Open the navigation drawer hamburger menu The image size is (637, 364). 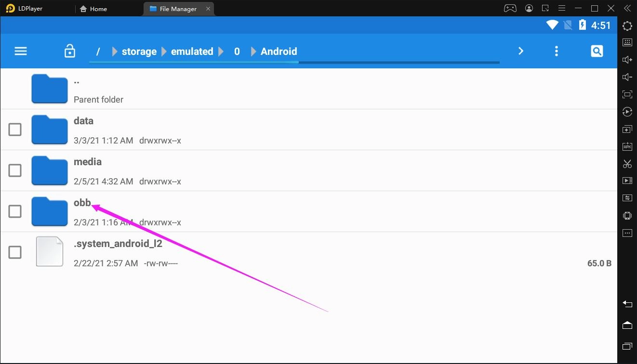click(20, 51)
